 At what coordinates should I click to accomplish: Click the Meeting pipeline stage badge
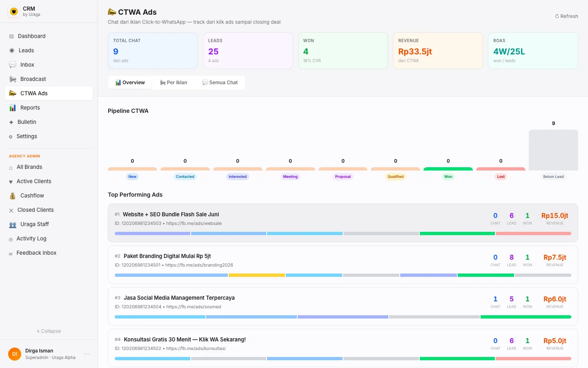click(x=290, y=177)
